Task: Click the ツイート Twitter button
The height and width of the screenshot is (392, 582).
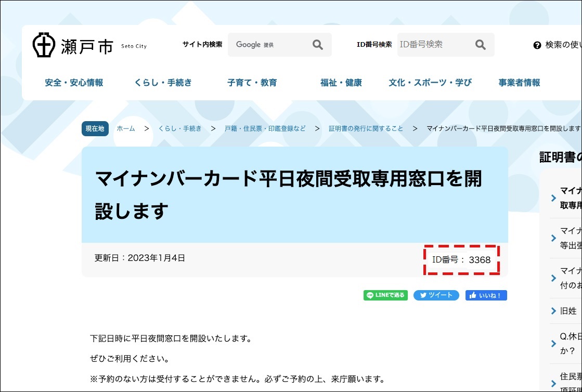Action: click(x=436, y=295)
